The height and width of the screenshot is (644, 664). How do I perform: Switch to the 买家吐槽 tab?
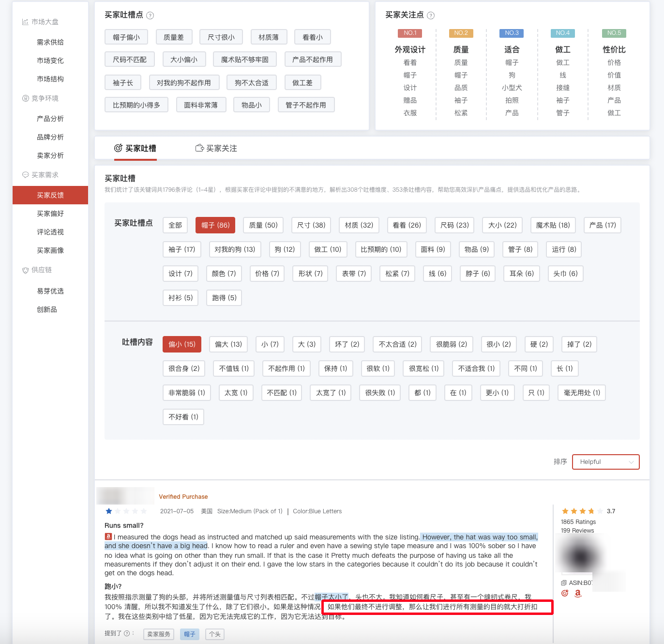pos(136,148)
